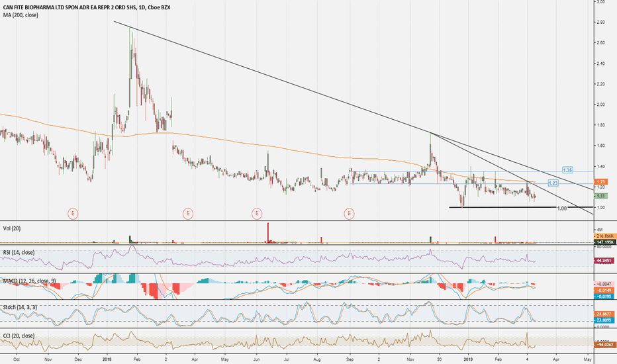Screen dimensions: 617x364
Task: Select the 1.35 boxed price label
Action: (567, 170)
